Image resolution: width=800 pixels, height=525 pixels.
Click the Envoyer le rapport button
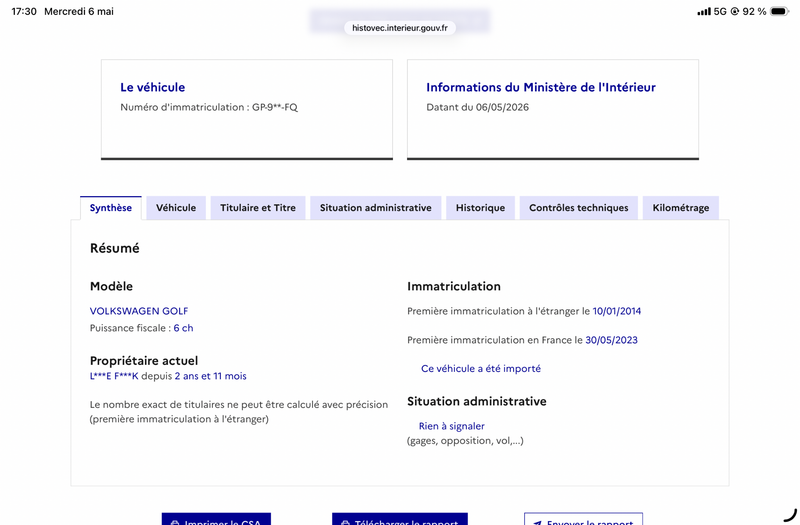pyautogui.click(x=583, y=519)
